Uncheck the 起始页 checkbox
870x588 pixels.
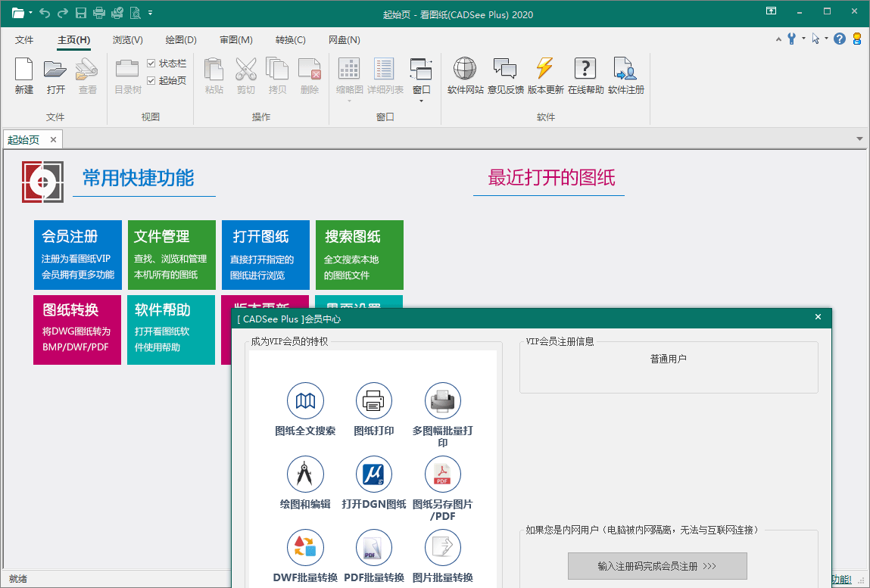[x=151, y=80]
